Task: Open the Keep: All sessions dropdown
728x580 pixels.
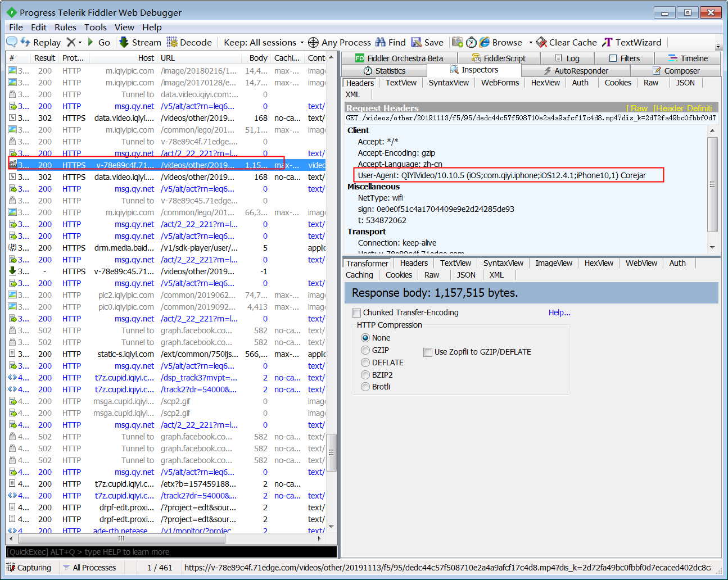Action: (263, 42)
